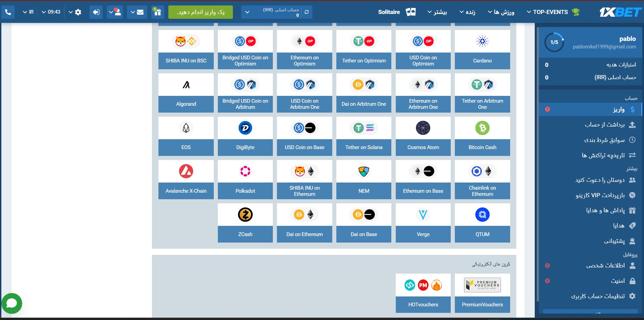Image resolution: width=644 pixels, height=320 pixels.
Task: Click the 1/5 profile progress circle
Action: (554, 42)
